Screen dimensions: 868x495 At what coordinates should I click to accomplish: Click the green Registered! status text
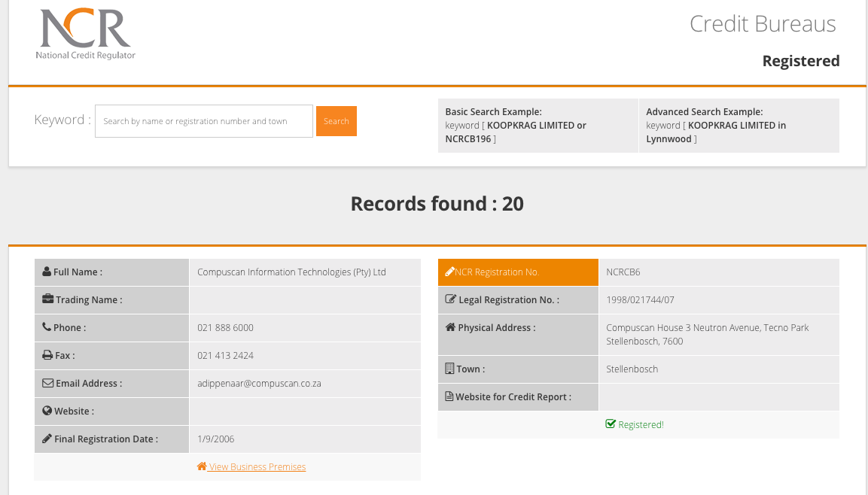click(x=641, y=425)
